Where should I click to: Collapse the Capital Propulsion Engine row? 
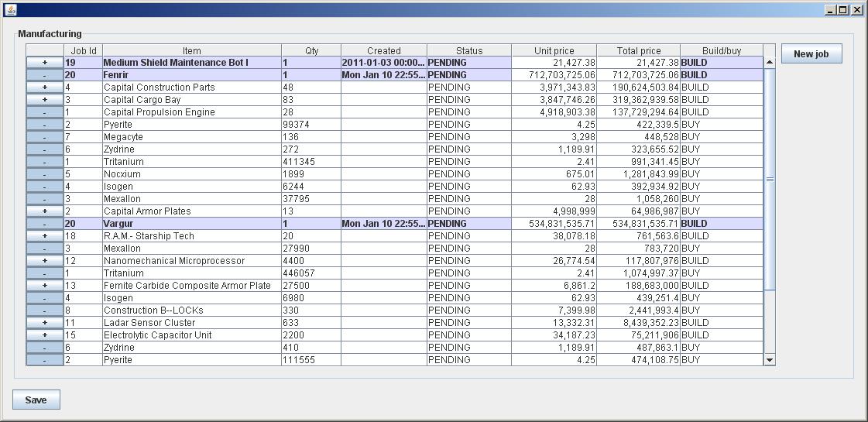(45, 112)
